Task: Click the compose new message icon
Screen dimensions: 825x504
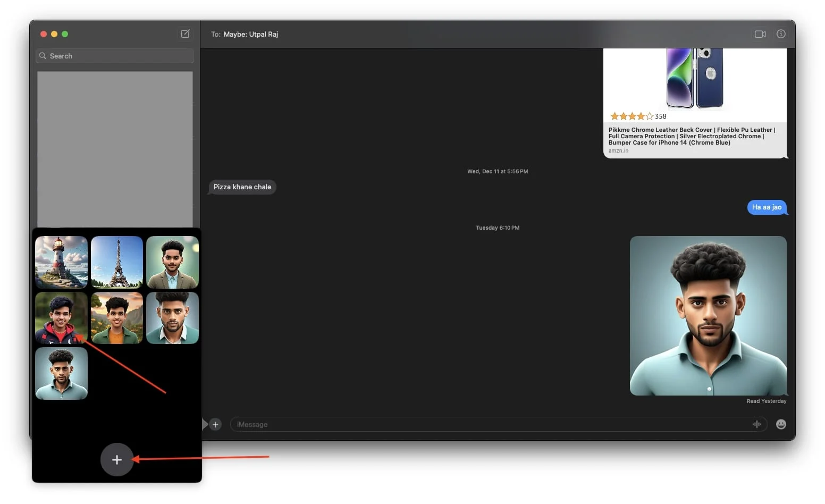Action: [x=185, y=34]
